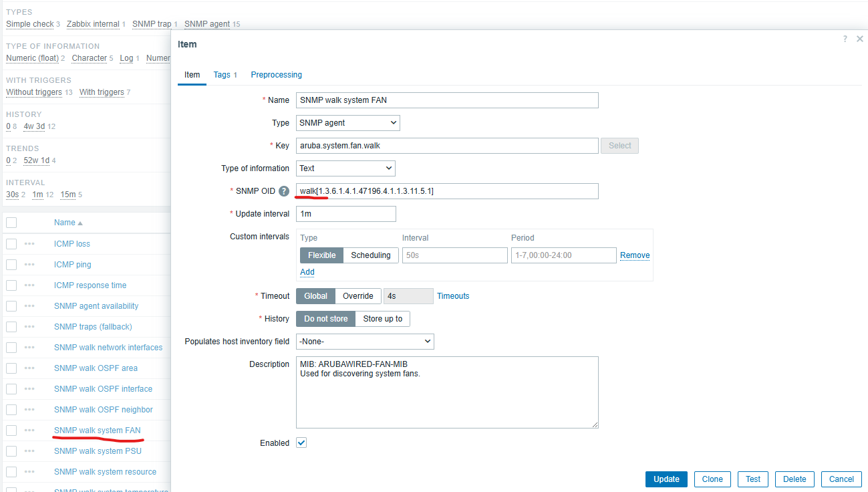Check the ICMP response time row checkbox
This screenshot has height=492, width=868.
(x=11, y=285)
